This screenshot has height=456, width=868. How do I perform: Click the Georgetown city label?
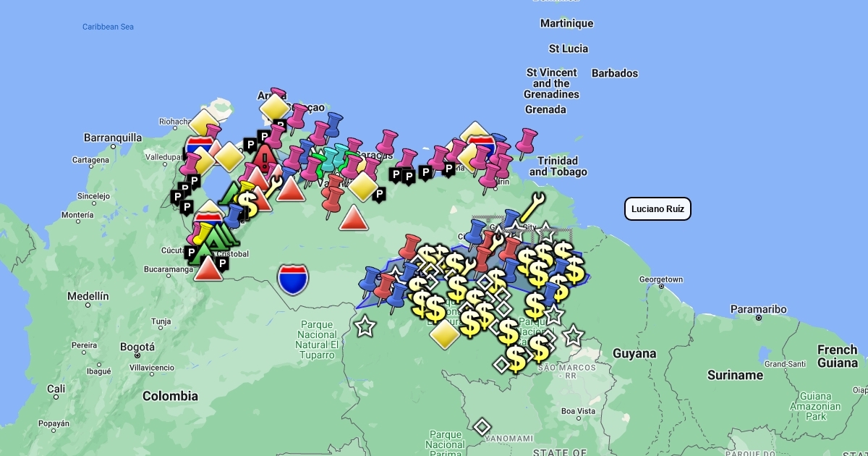(660, 279)
